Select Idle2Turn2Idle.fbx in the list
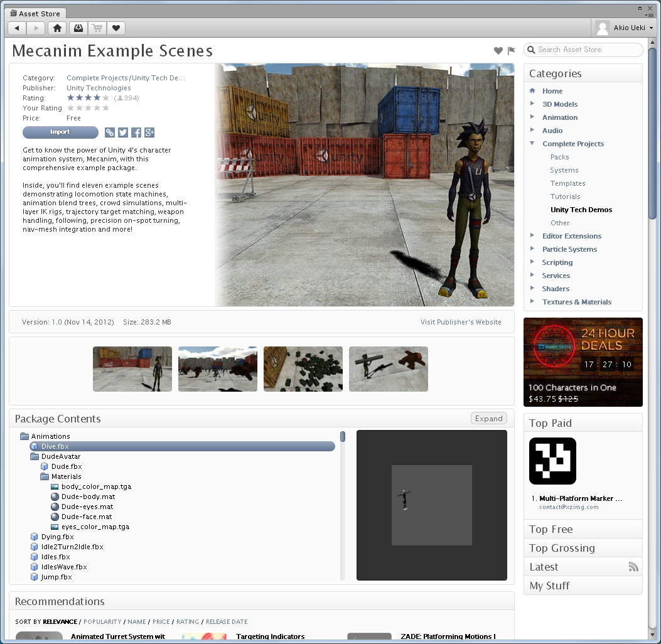661x644 pixels. click(72, 547)
